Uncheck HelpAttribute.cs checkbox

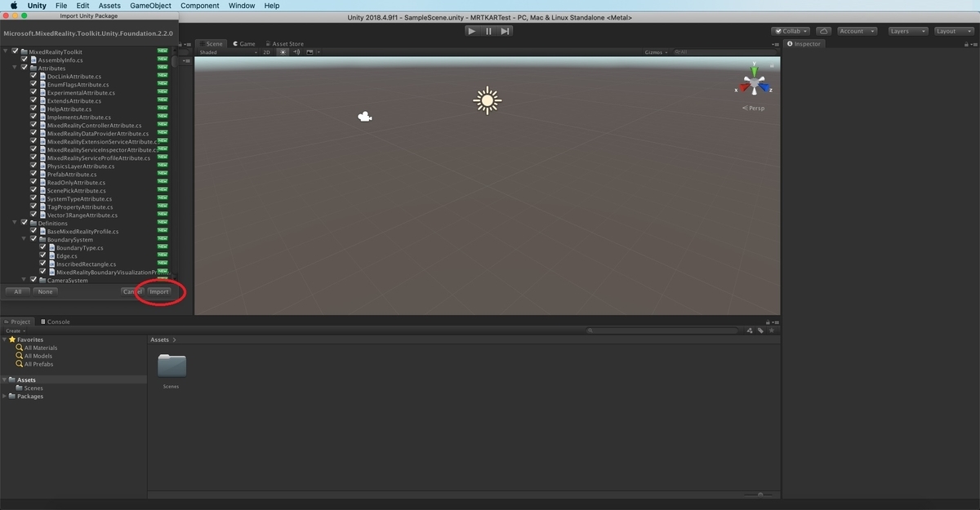pyautogui.click(x=33, y=109)
